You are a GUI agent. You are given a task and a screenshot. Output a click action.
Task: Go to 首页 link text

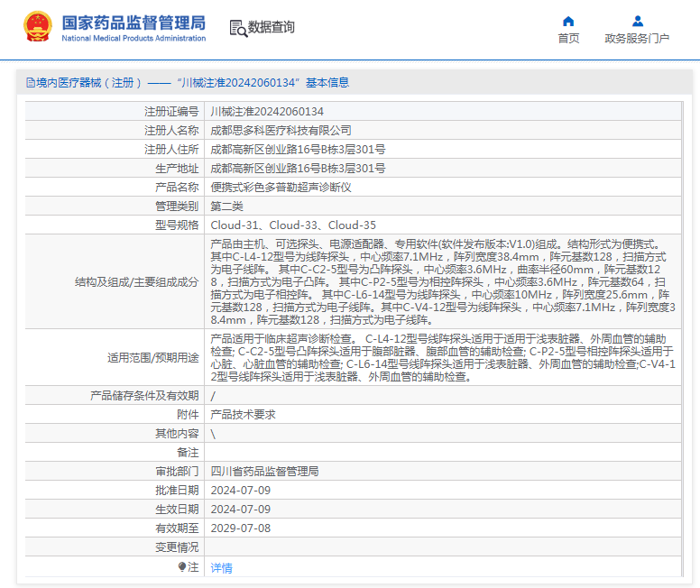point(568,39)
